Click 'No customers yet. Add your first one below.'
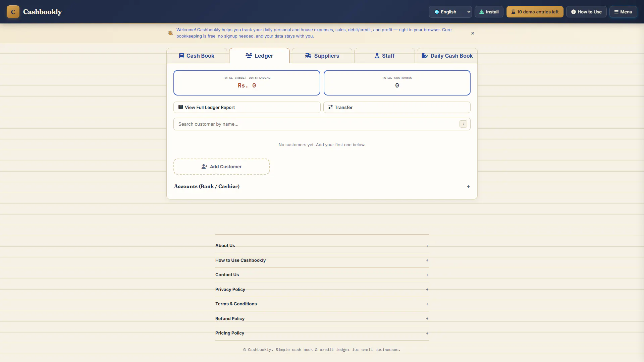The image size is (644, 362). pos(322,145)
